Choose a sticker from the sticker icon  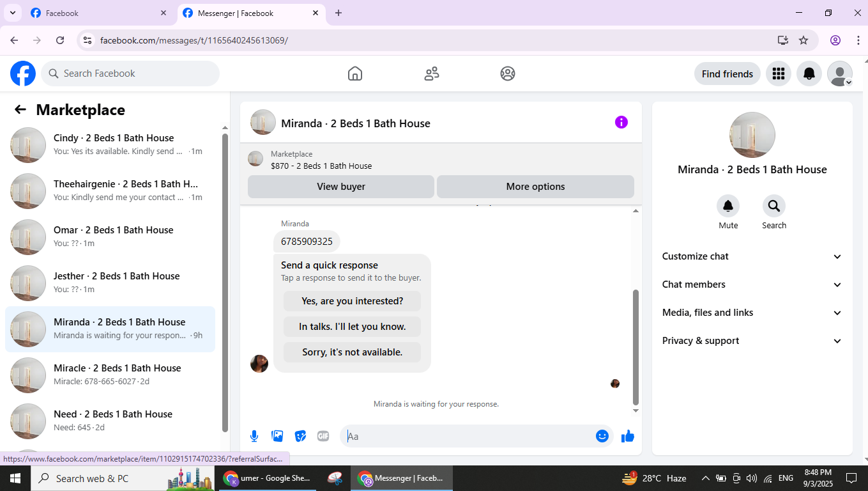tap(300, 436)
